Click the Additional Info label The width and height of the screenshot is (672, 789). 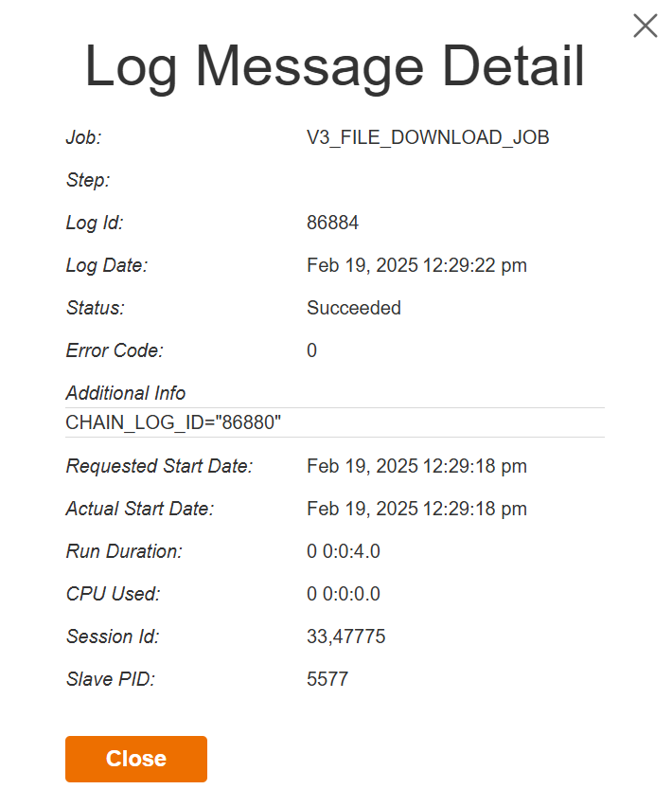(x=126, y=393)
